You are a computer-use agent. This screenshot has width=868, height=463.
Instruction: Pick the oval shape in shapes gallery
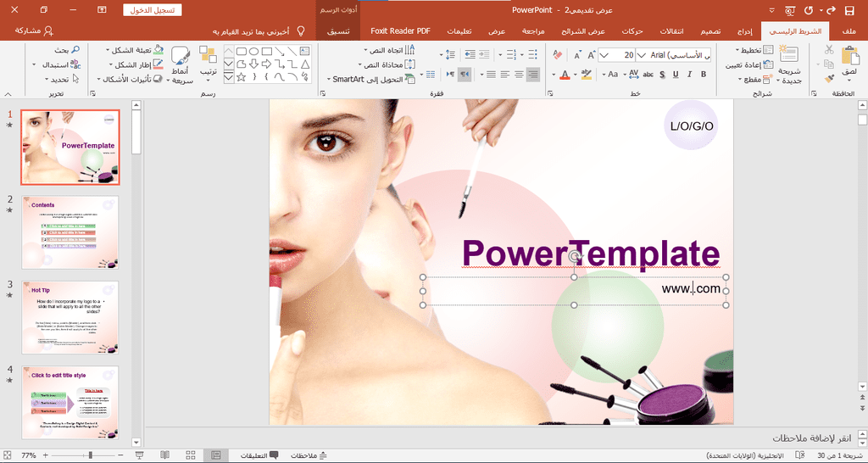click(254, 52)
